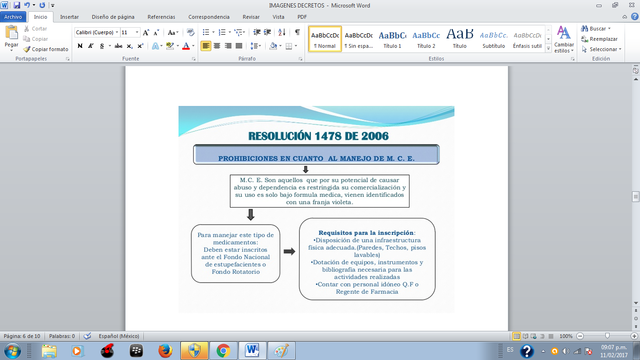Click the numbered list icon

coord(222,32)
